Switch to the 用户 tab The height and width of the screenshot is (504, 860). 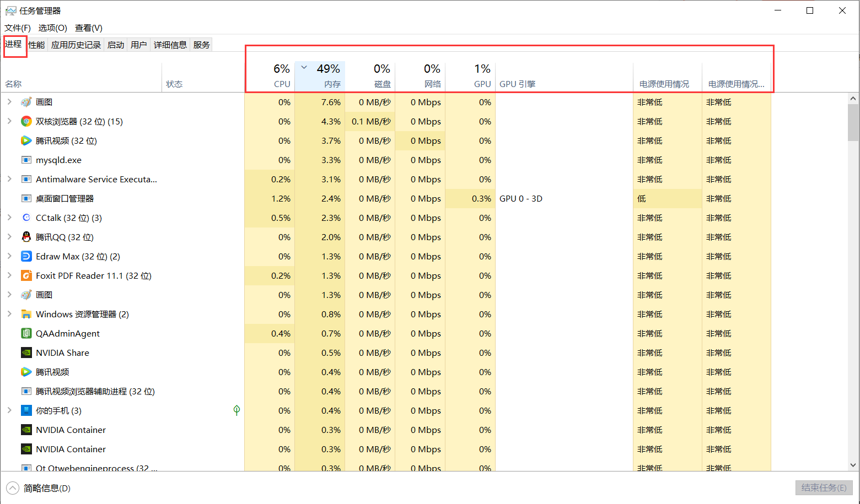[x=139, y=45]
